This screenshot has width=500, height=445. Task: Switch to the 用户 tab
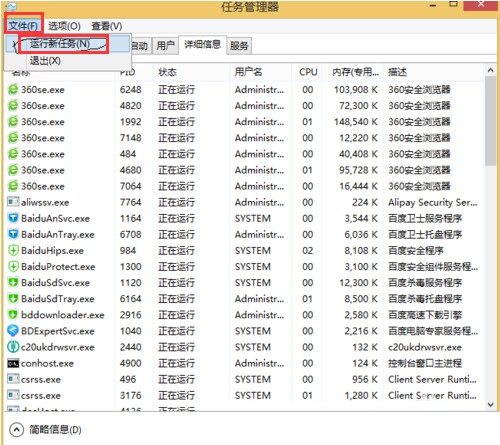(165, 45)
